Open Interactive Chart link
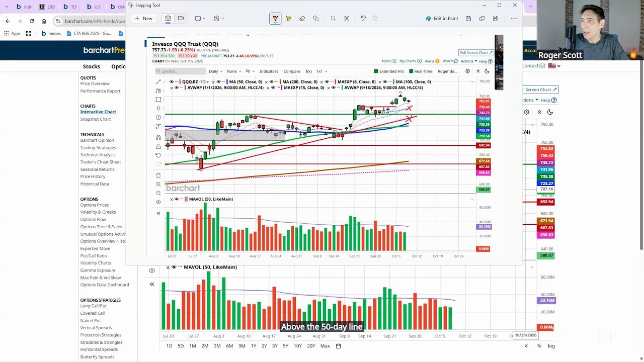Image resolution: width=644 pixels, height=362 pixels. pyautogui.click(x=98, y=112)
